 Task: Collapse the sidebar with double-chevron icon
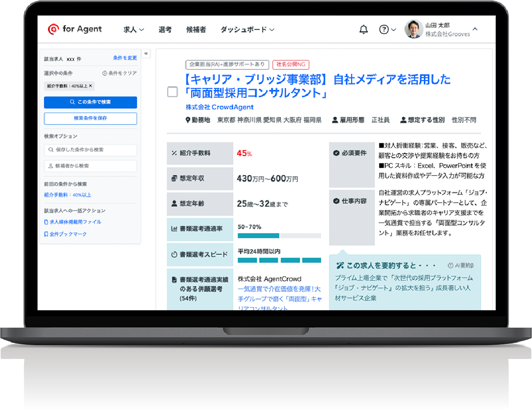146,54
